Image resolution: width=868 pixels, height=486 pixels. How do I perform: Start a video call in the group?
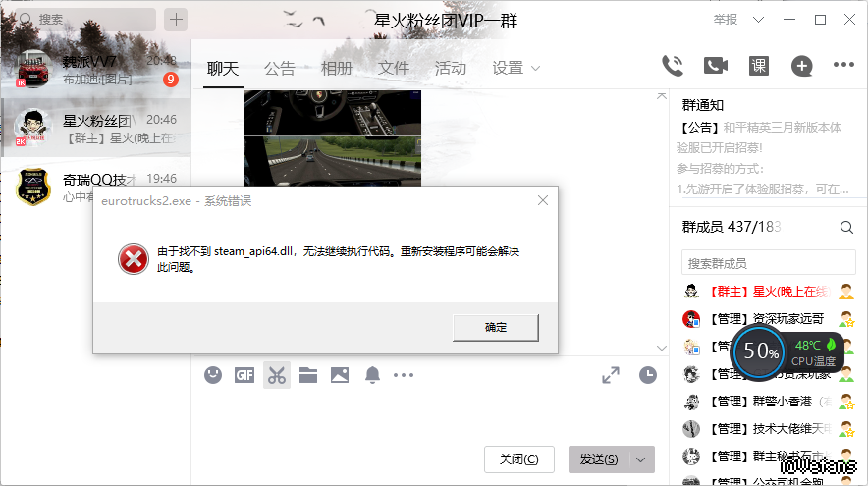click(x=715, y=66)
